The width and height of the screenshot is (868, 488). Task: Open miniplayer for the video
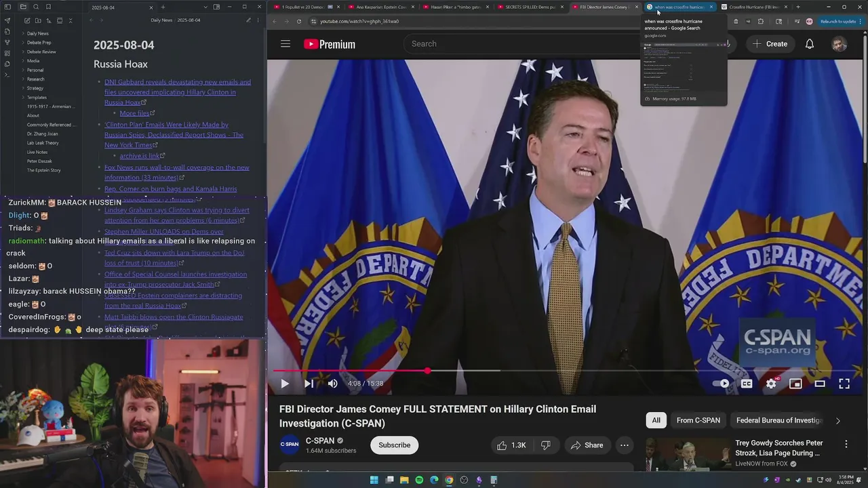pyautogui.click(x=795, y=384)
